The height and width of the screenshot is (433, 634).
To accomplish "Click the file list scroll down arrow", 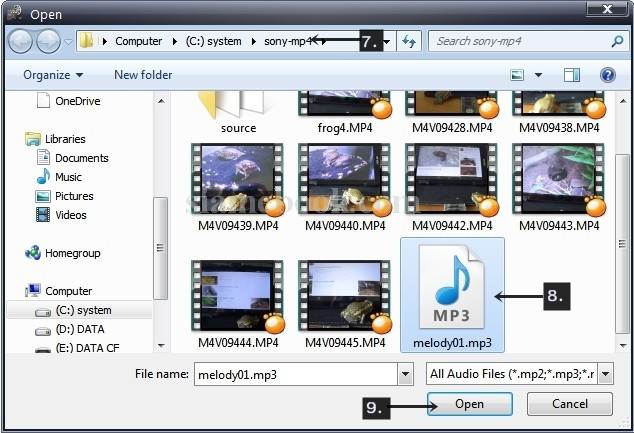I will (x=623, y=345).
